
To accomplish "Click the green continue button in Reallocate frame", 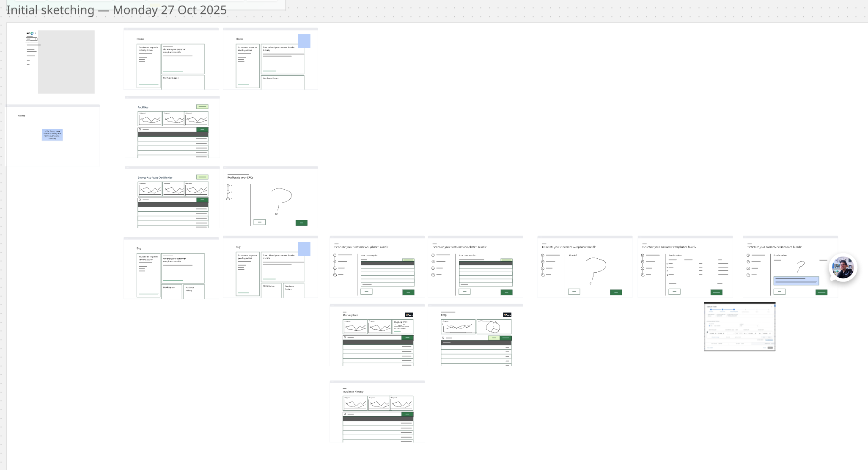I will coord(301,223).
